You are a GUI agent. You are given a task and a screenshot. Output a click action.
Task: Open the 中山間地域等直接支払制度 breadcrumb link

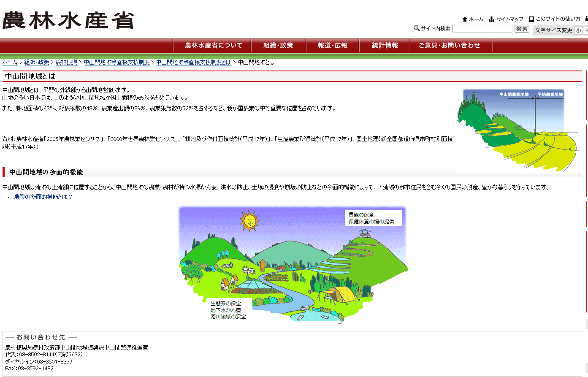[x=117, y=62]
